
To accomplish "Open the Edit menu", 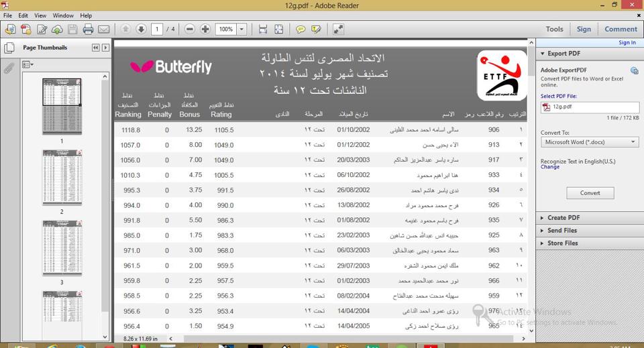I will (23, 15).
